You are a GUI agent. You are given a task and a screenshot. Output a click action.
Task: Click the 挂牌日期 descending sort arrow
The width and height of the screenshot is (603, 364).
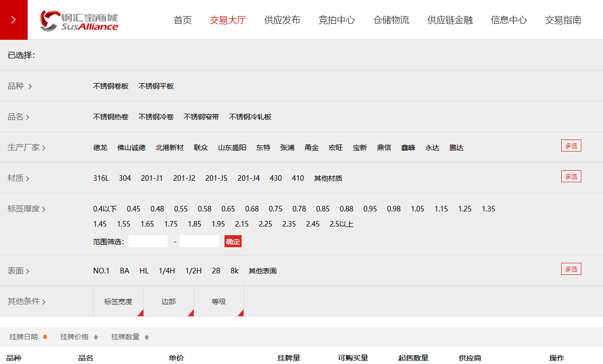point(45,337)
